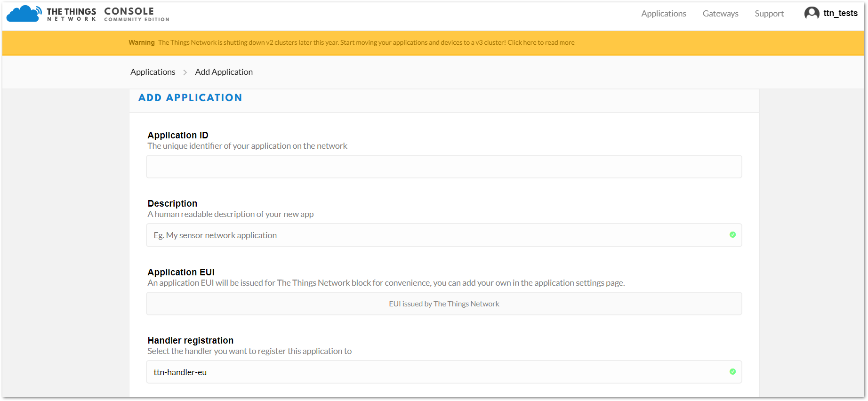This screenshot has width=868, height=401.
Task: Open Support in top navigation
Action: pos(769,14)
